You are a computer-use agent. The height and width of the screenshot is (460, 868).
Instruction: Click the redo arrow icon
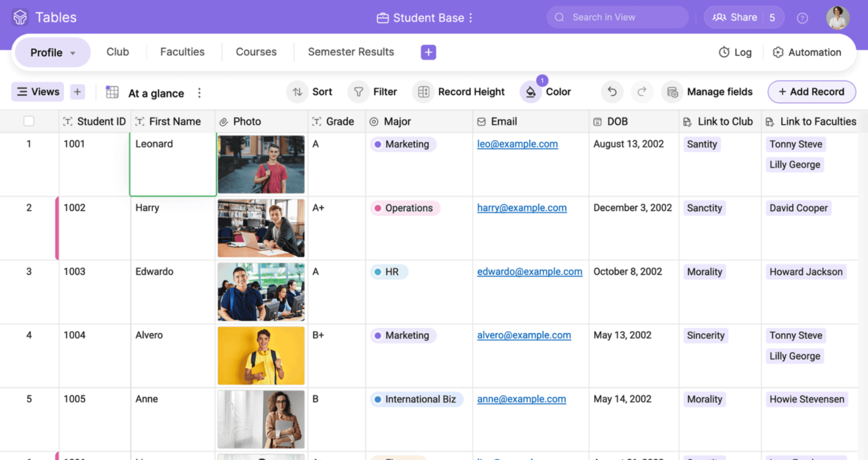pyautogui.click(x=642, y=92)
